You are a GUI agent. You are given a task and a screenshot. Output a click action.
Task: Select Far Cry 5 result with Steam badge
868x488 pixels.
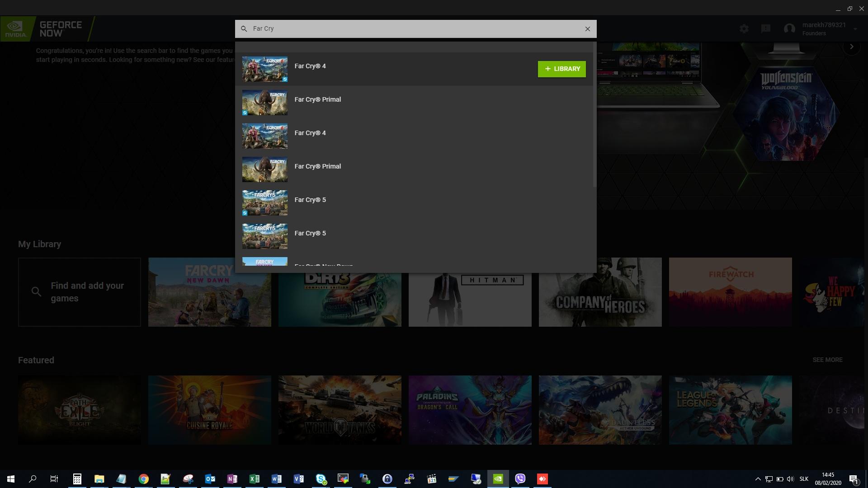click(x=414, y=203)
